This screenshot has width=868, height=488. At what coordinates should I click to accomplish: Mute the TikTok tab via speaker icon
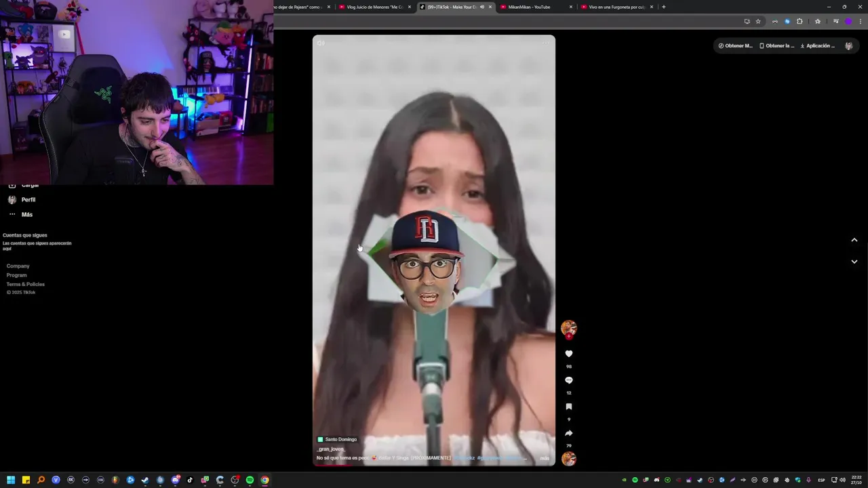[482, 7]
